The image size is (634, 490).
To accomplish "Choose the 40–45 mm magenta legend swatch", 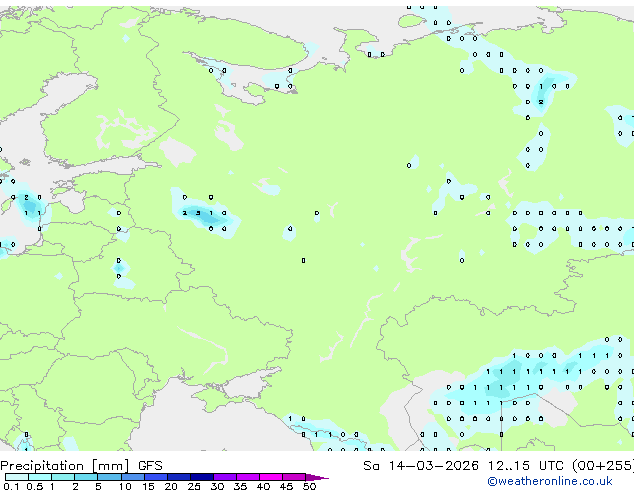I will (271, 477).
